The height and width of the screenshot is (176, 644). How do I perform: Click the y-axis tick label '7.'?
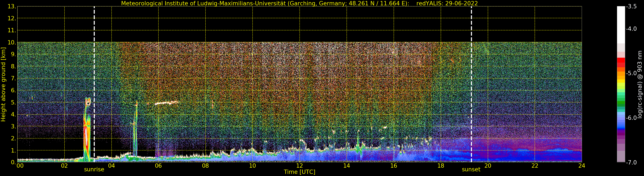(x=13, y=78)
